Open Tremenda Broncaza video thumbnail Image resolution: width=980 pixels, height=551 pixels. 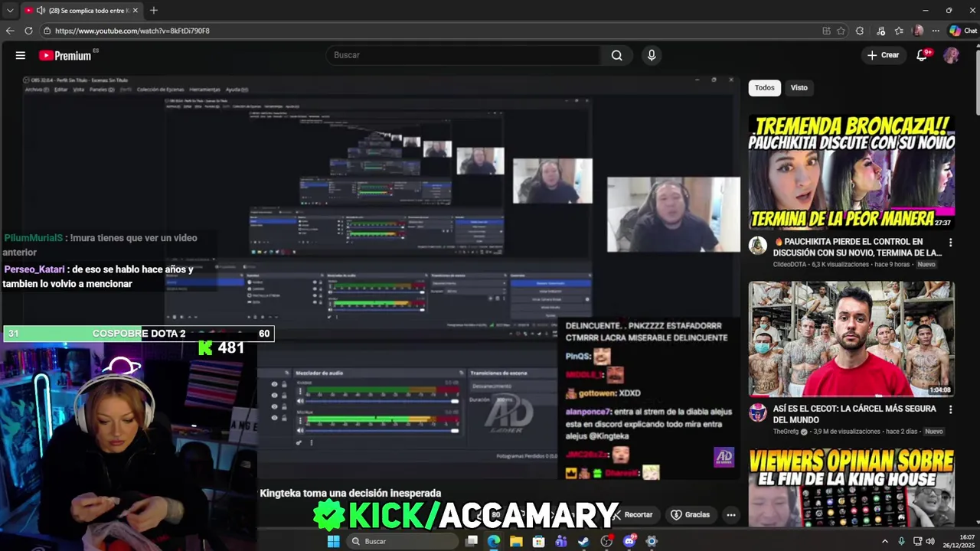851,171
